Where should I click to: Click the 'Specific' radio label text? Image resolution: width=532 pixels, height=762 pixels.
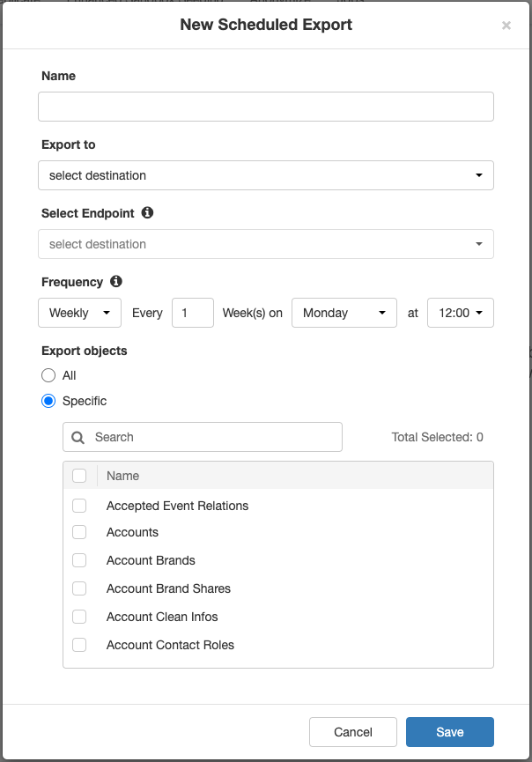point(85,401)
